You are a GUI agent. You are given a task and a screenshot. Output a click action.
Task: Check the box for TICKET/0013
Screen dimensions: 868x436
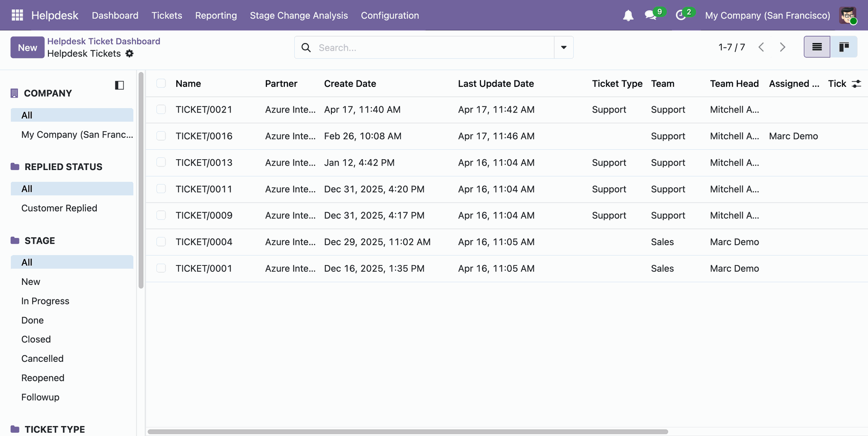tap(161, 162)
